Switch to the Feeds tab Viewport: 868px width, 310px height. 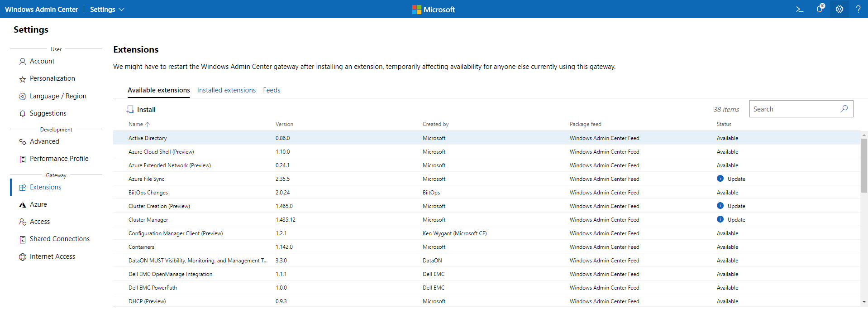[272, 90]
